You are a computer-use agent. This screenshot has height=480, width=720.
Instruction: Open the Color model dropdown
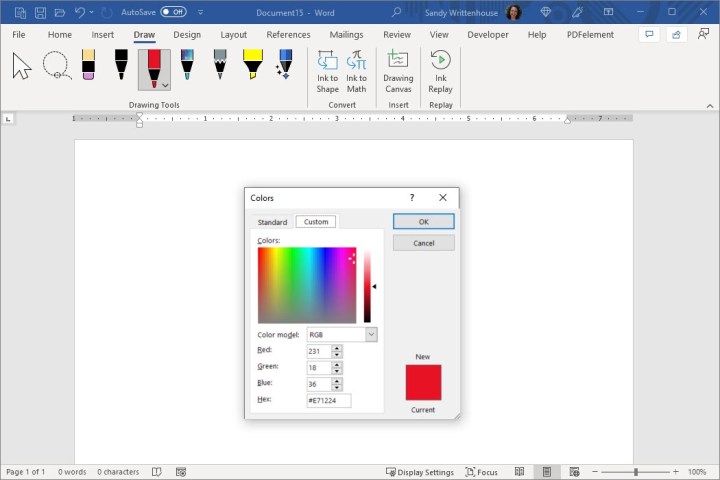371,335
